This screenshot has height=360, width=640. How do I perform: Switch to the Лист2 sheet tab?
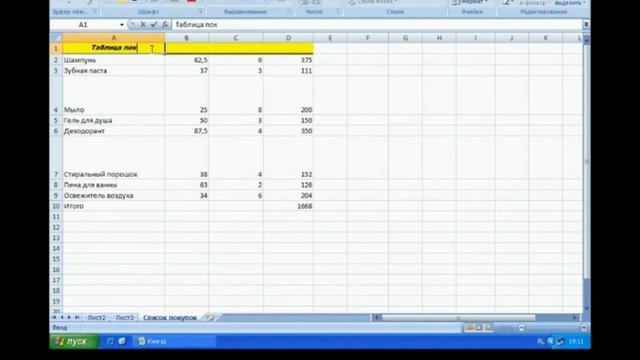[x=96, y=318]
